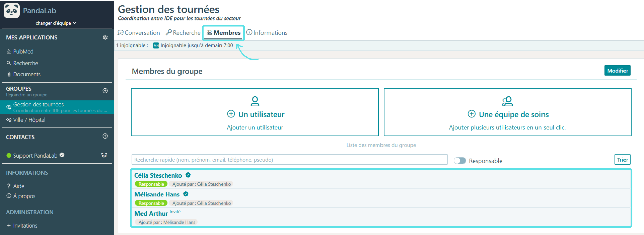Screen dimensions: 644x235
Task: Select the Membres tab
Action: click(224, 33)
